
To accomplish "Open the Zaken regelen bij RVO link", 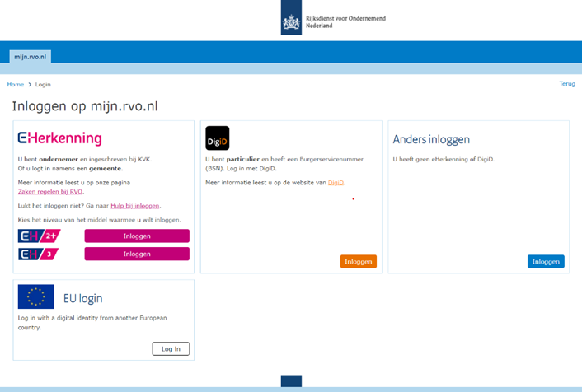I will (x=50, y=192).
